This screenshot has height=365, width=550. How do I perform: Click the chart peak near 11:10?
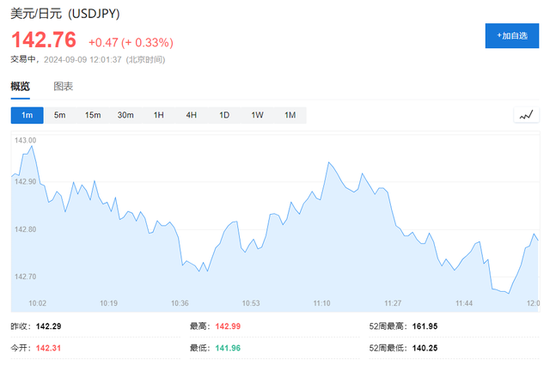tap(329, 162)
